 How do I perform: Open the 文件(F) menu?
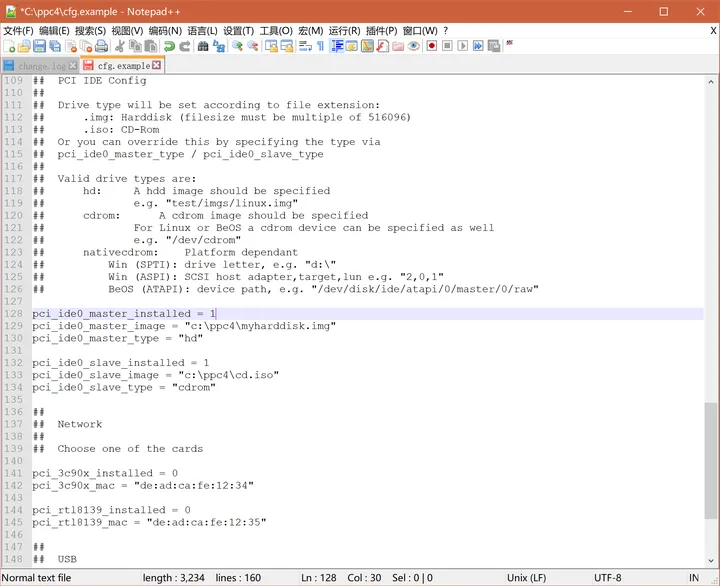pyautogui.click(x=18, y=31)
